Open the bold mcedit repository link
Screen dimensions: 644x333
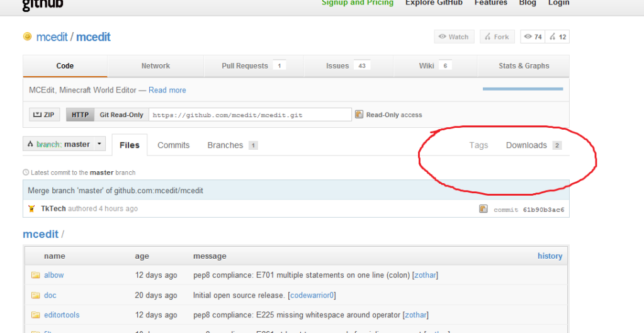(x=93, y=37)
